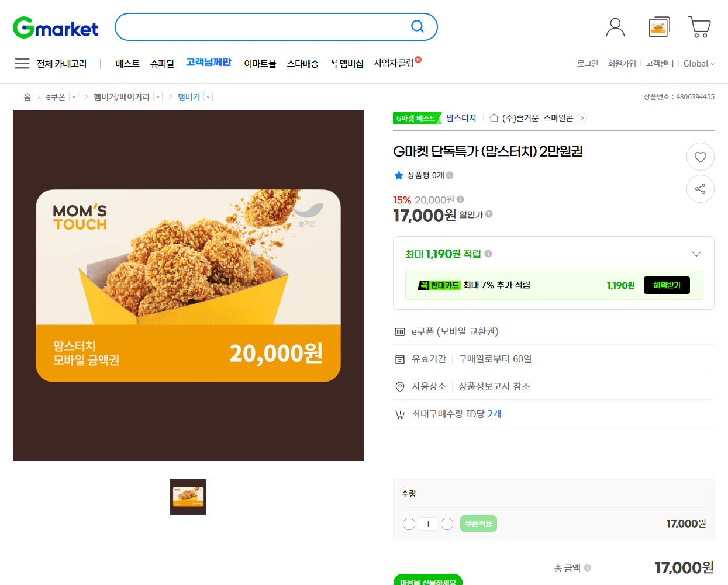Viewport: 728px width, 585px height.
Task: Click the search input box
Action: click(x=263, y=27)
